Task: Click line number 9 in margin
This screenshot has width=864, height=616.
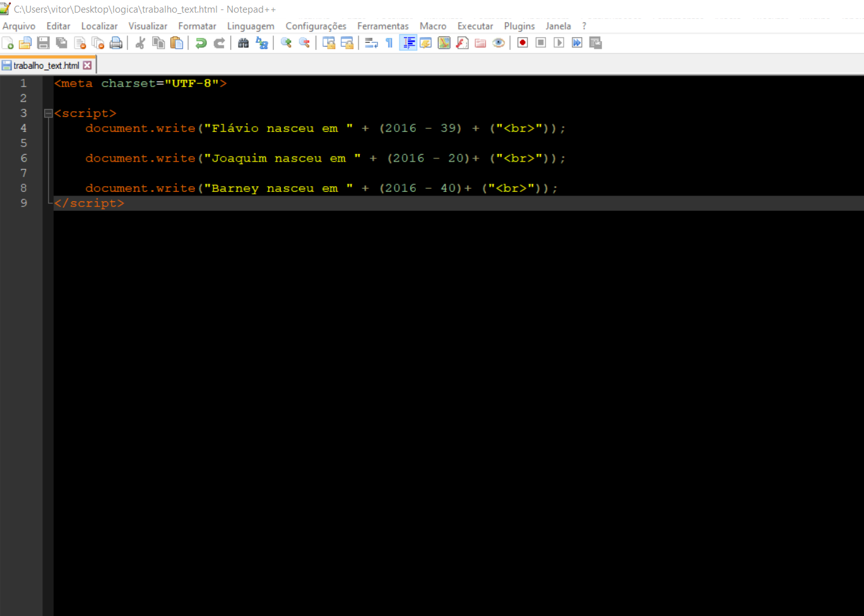Action: click(x=23, y=203)
